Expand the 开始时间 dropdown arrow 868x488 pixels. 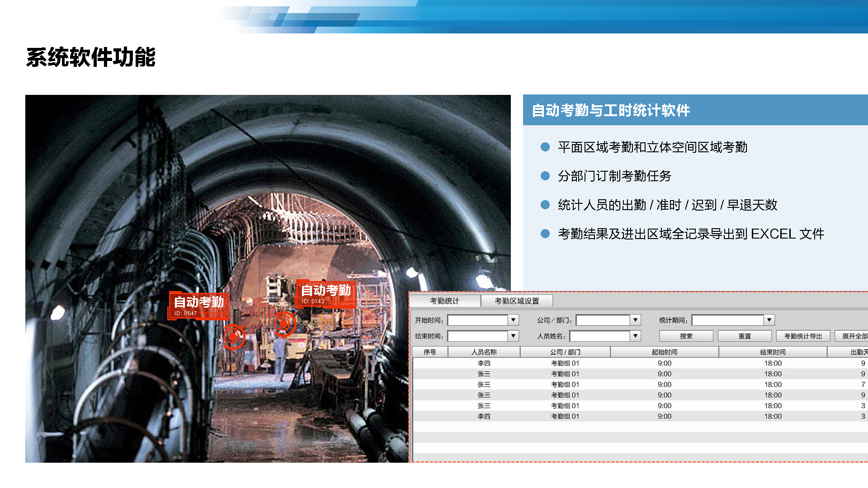pos(513,320)
